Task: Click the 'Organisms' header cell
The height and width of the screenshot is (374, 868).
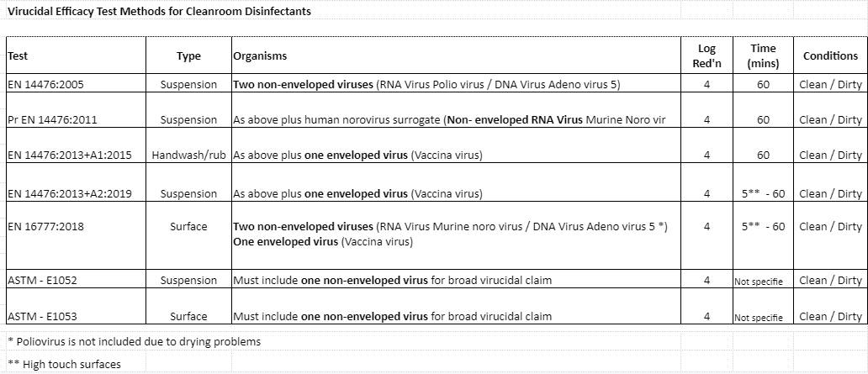Action: pos(260,56)
